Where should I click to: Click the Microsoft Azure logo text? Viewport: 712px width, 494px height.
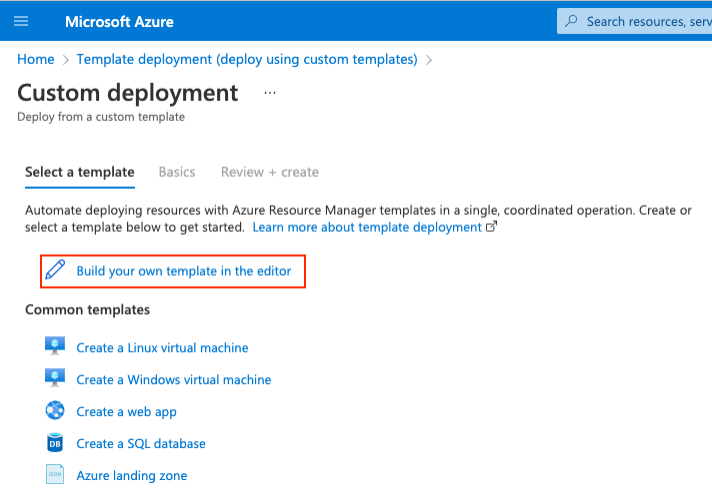[119, 22]
